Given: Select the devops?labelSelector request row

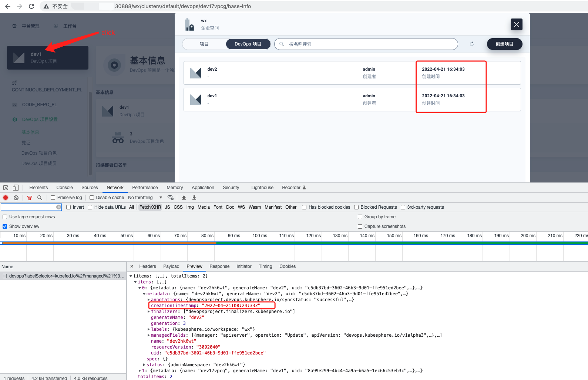Looking at the screenshot, I should (x=63, y=276).
